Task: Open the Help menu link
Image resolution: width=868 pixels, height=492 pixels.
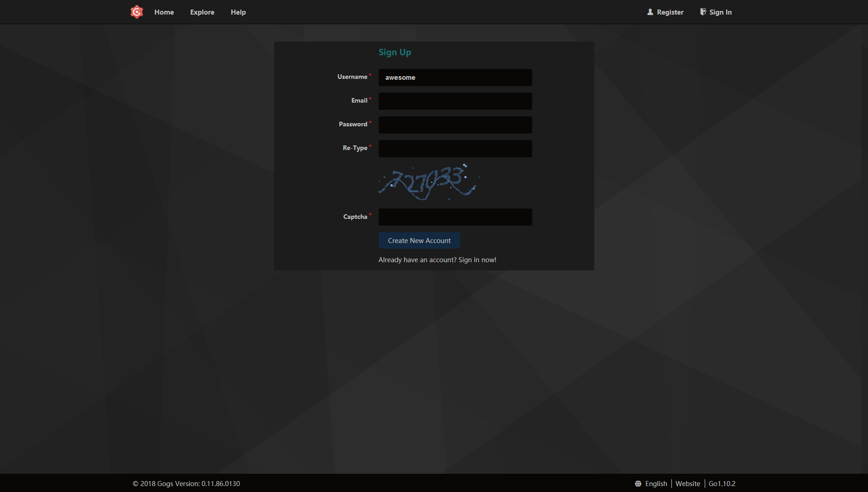Action: click(238, 12)
